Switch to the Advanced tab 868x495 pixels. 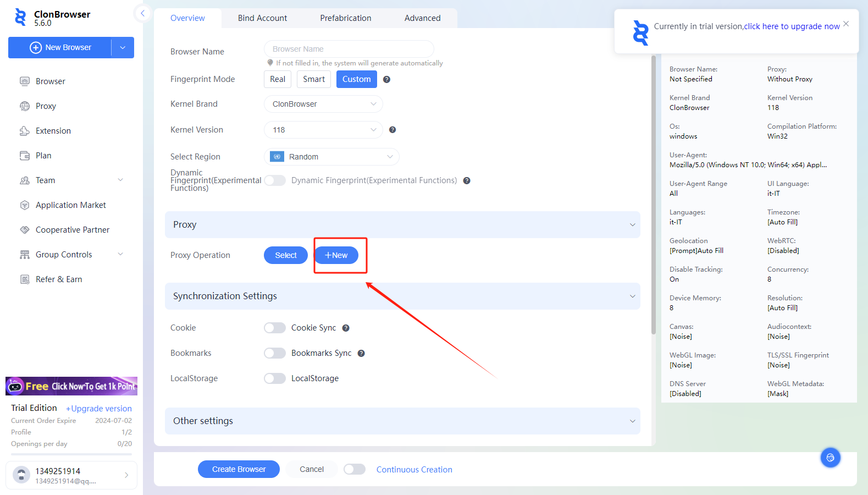pos(423,18)
